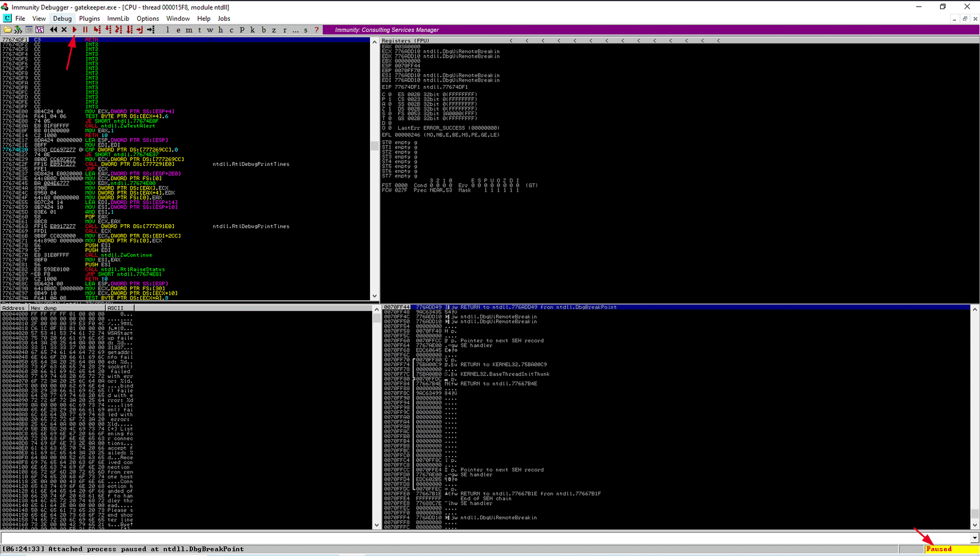Show Breakpoints via 'b' toolbar button
This screenshot has width=980, height=556.
263,29
